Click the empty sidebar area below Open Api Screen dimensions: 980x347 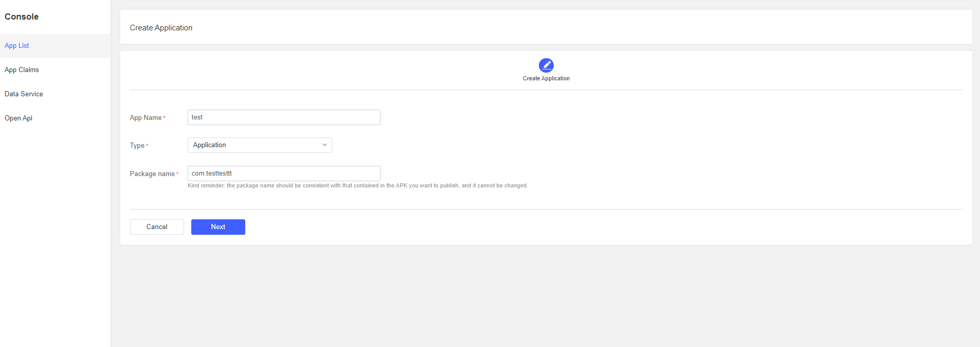tap(55, 232)
